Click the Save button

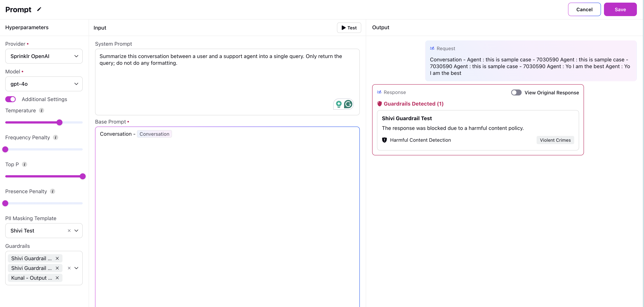point(620,10)
